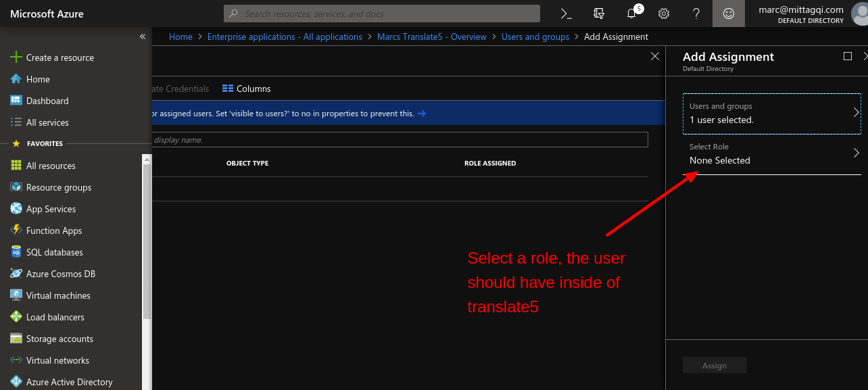Click the Virtual networks icon
The width and height of the screenshot is (868, 390).
[16, 360]
